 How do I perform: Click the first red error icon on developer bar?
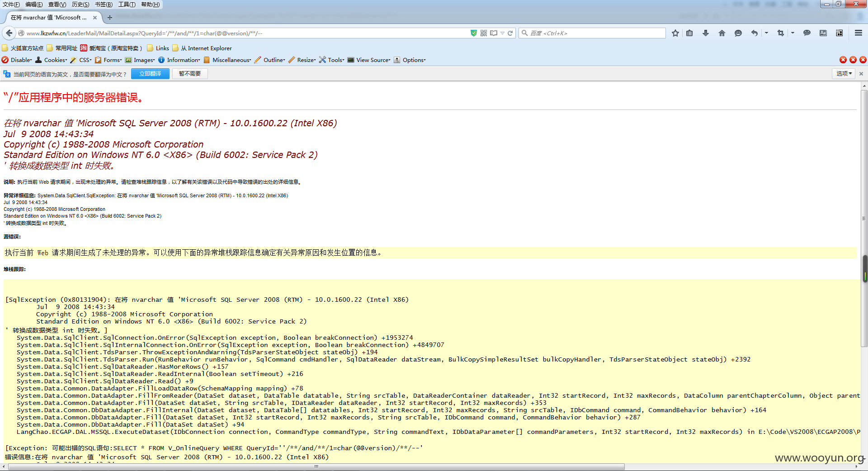pos(843,60)
